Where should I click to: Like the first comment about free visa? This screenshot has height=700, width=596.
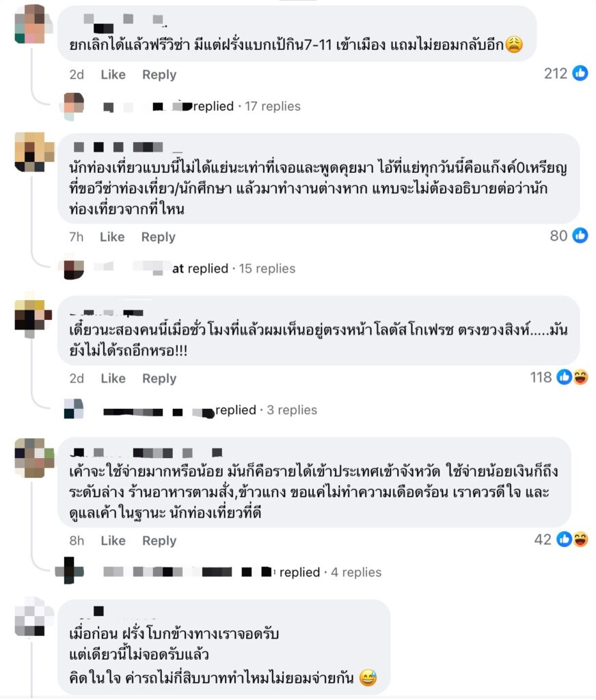tap(113, 75)
